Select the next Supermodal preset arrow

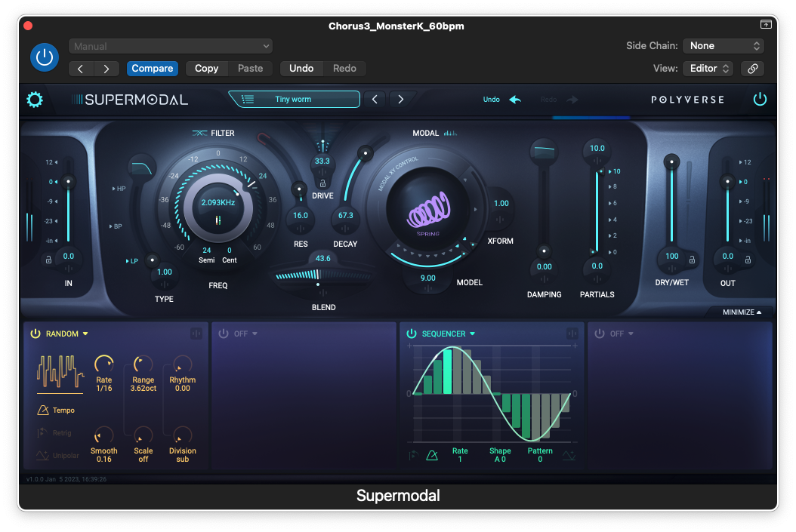click(401, 100)
